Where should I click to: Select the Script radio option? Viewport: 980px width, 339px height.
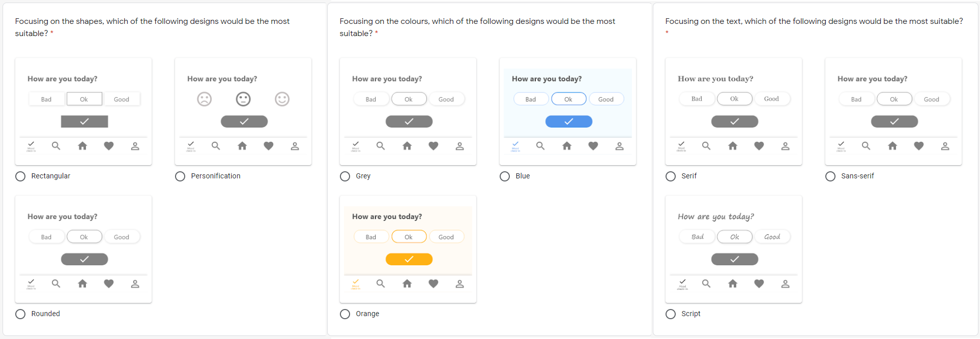click(671, 314)
